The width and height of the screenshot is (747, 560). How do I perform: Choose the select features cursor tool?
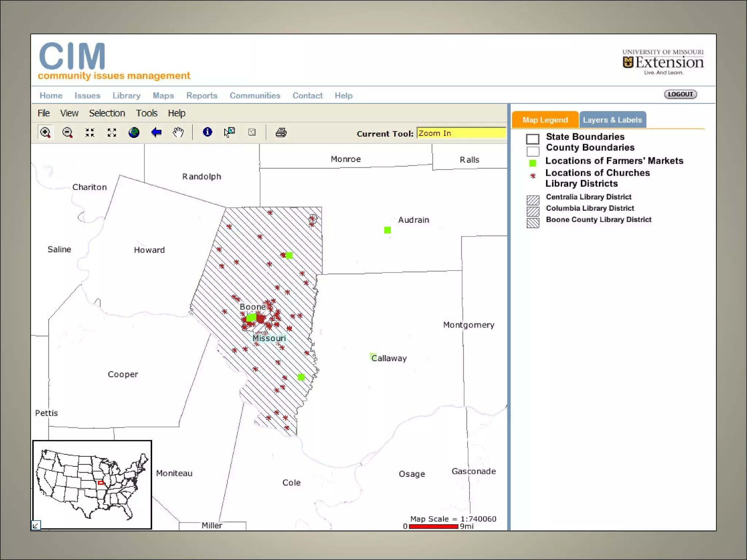[x=229, y=132]
